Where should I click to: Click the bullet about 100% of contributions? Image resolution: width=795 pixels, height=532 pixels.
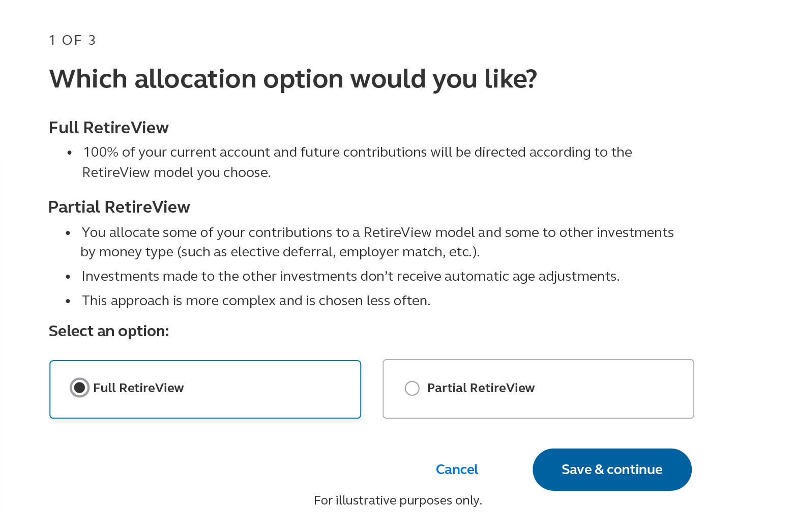tap(357, 162)
